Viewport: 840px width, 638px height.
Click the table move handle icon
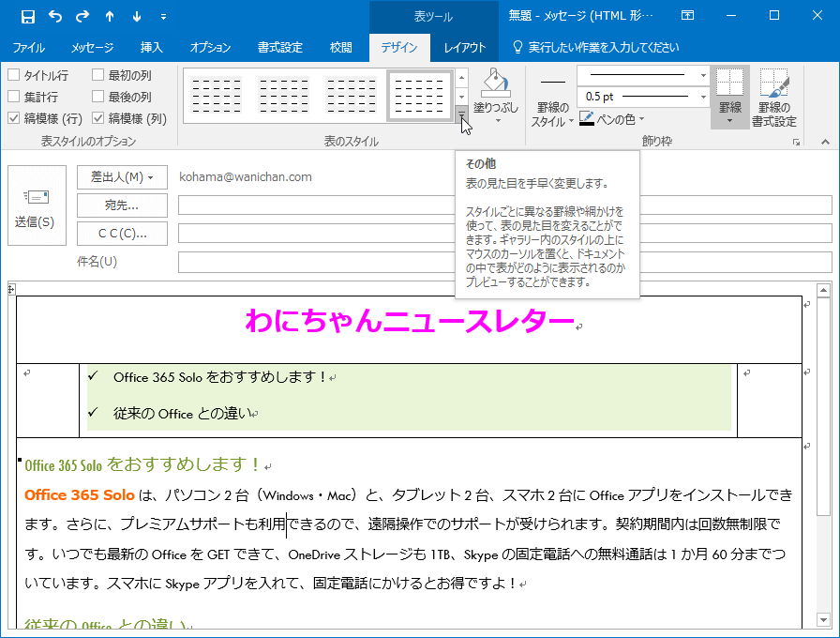point(11,290)
